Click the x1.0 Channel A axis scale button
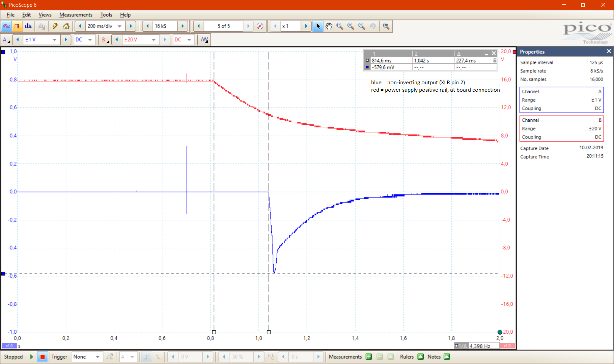The image size is (614, 364). 9,346
